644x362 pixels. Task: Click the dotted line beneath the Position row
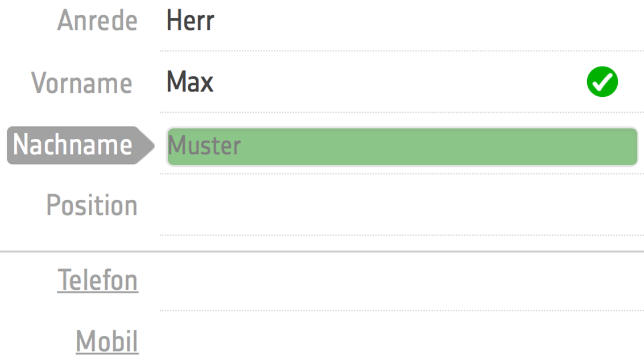point(402,235)
